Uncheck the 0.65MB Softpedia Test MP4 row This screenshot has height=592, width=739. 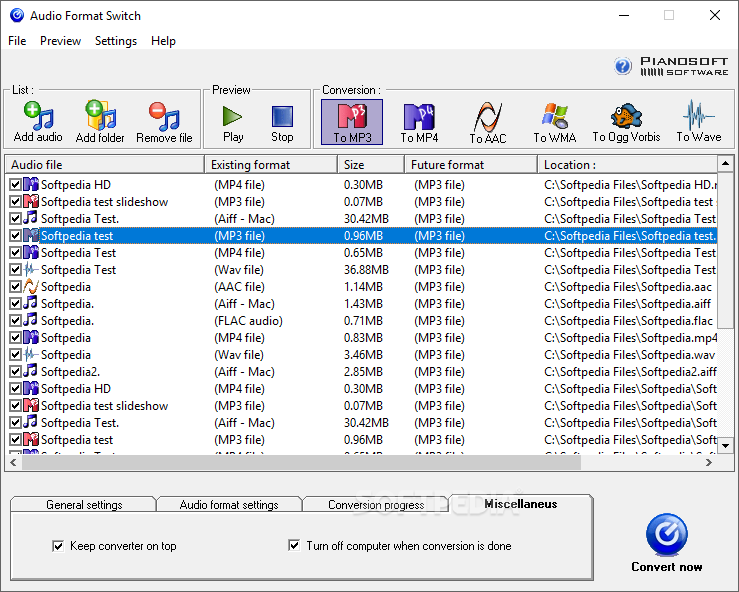pos(15,253)
